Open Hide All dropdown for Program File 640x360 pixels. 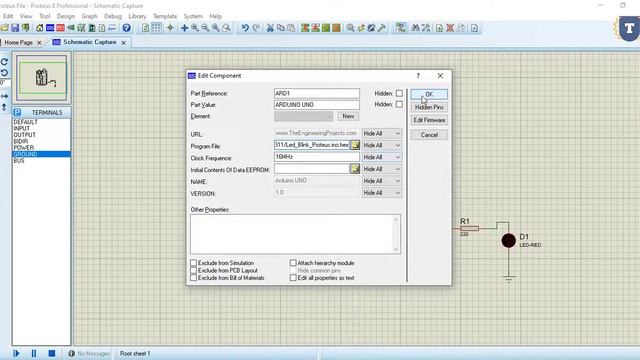382,145
